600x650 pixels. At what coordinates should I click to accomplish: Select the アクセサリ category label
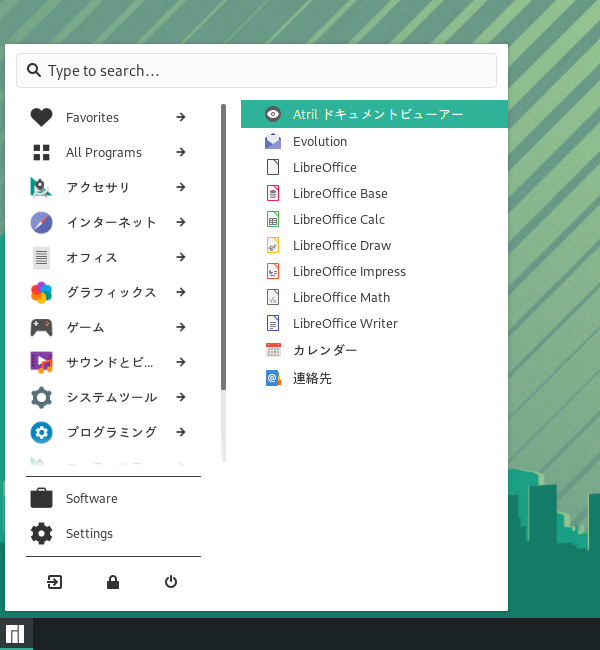[x=98, y=187]
